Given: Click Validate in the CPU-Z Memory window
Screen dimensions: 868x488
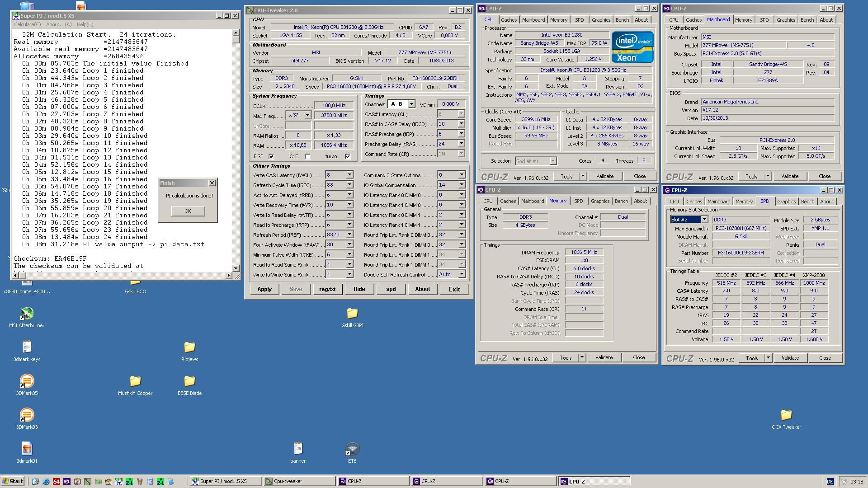Looking at the screenshot, I should [604, 357].
